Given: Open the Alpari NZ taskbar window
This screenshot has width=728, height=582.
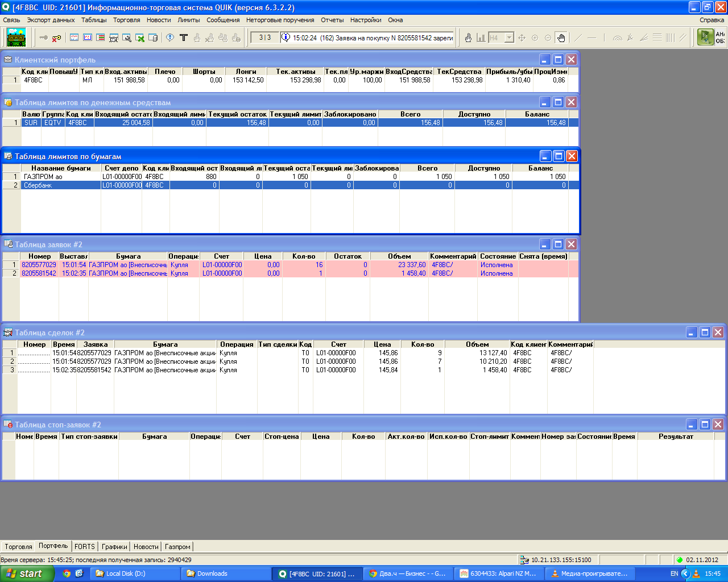Looking at the screenshot, I should [499, 574].
